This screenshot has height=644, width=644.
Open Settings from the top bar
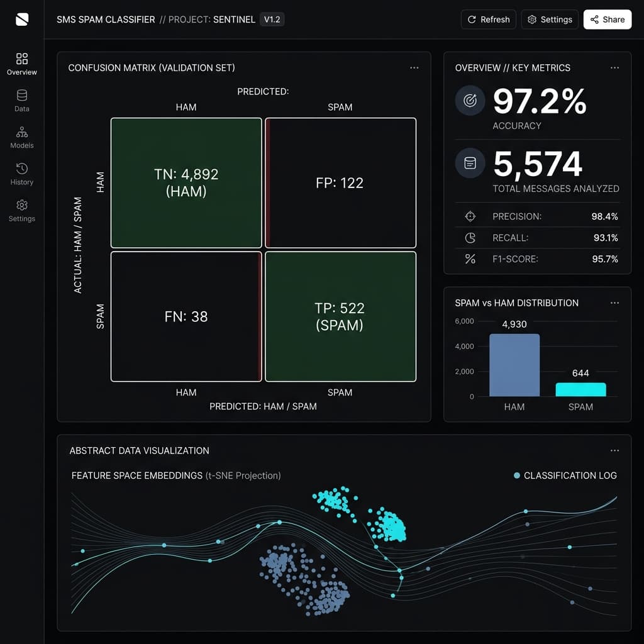click(550, 19)
